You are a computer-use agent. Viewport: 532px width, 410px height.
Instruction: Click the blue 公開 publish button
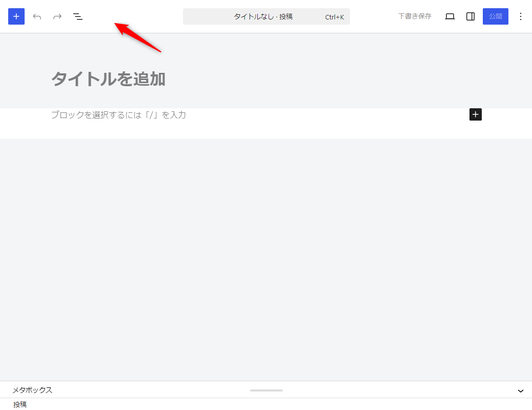(495, 16)
